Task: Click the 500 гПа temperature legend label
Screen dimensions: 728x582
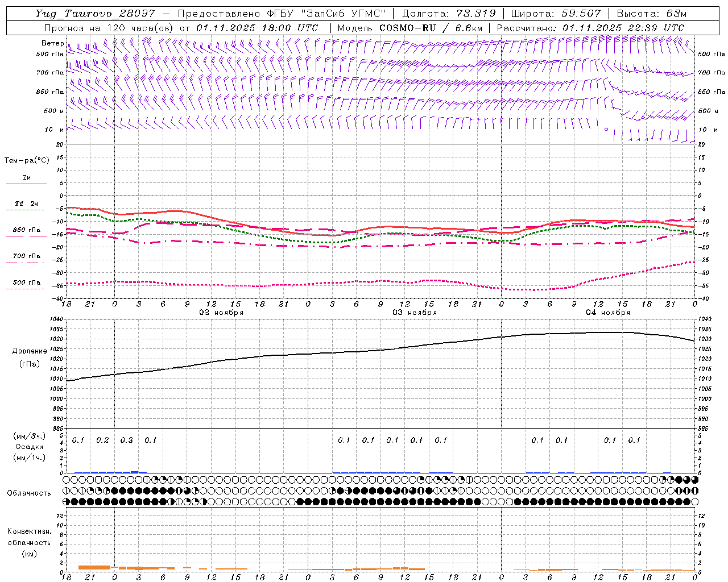Action: click(27, 282)
